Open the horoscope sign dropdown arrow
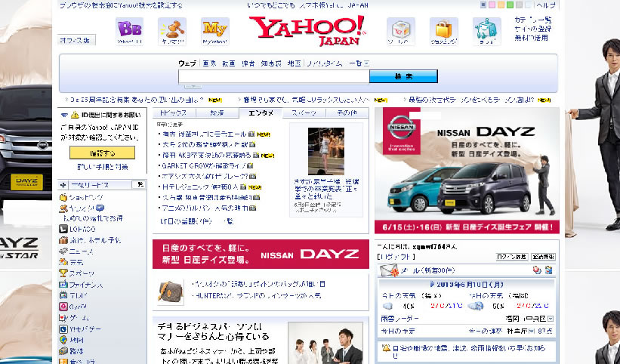Viewport: 620px width, 364px height. [x=532, y=332]
